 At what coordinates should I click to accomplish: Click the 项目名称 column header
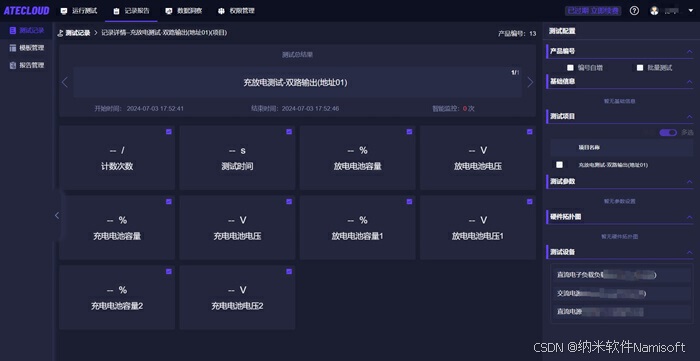click(589, 147)
